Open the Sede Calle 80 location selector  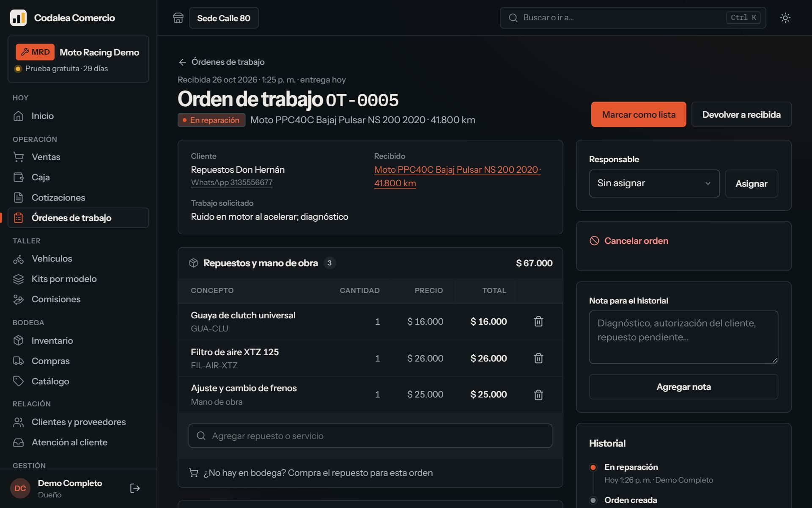224,18
